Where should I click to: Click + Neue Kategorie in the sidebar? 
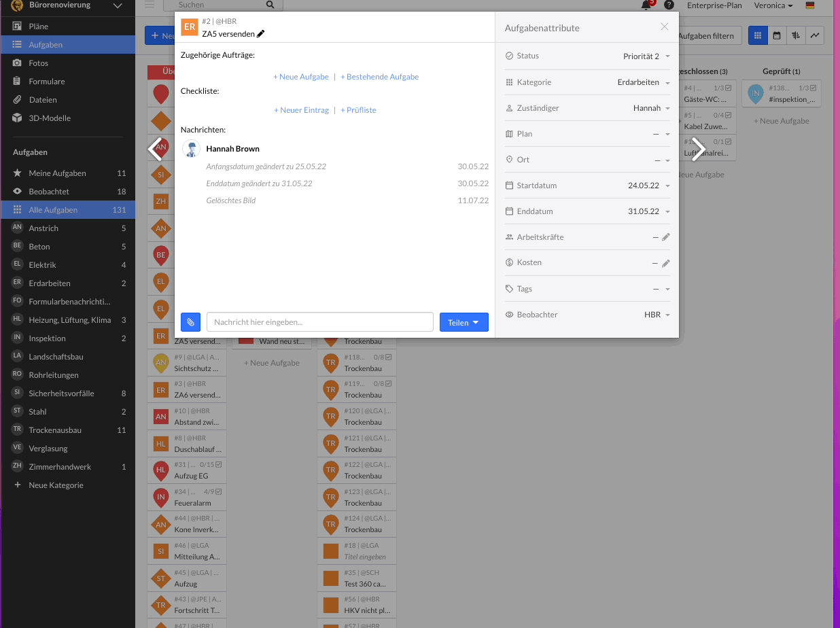coord(68,485)
